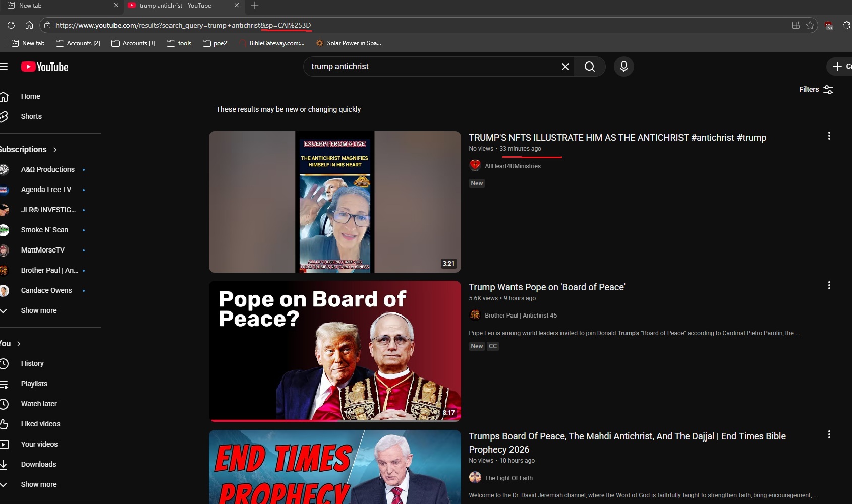The image size is (852, 504).
Task: Switch to the New tab browser tab
Action: point(61,5)
